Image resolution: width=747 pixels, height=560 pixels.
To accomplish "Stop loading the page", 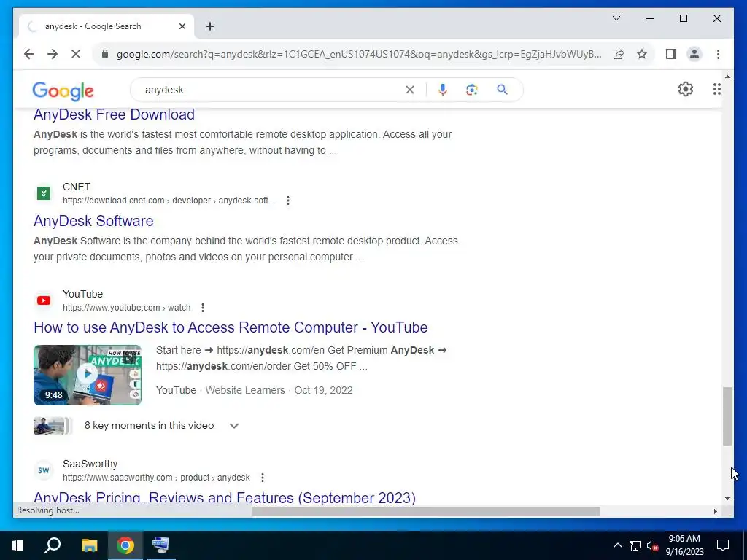I will (76, 54).
